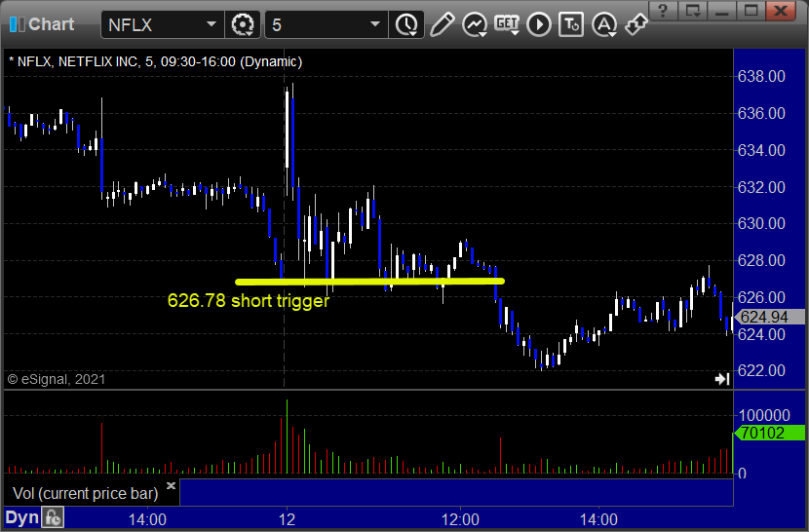Click the pin/link window icon

click(x=636, y=24)
